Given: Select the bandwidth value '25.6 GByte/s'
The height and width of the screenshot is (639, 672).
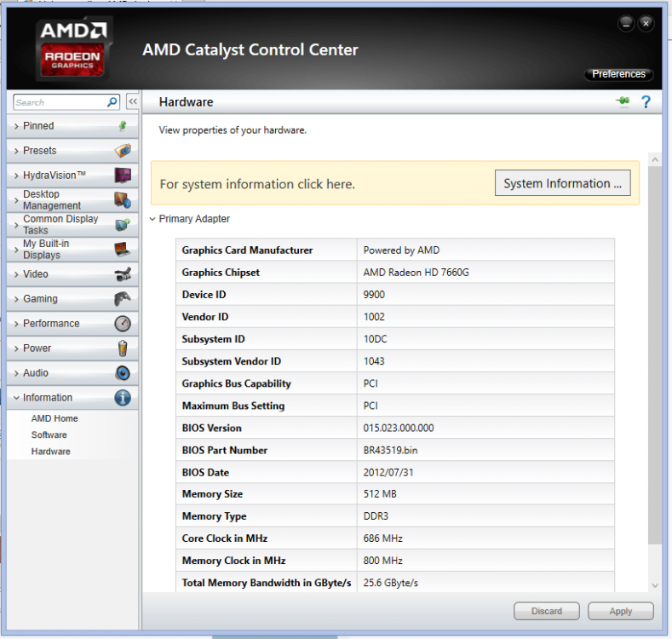Looking at the screenshot, I should pos(390,583).
